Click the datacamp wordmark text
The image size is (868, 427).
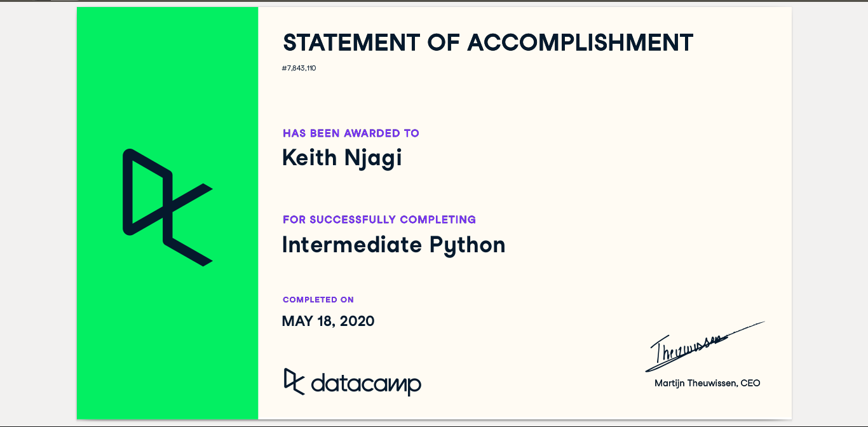tap(366, 384)
